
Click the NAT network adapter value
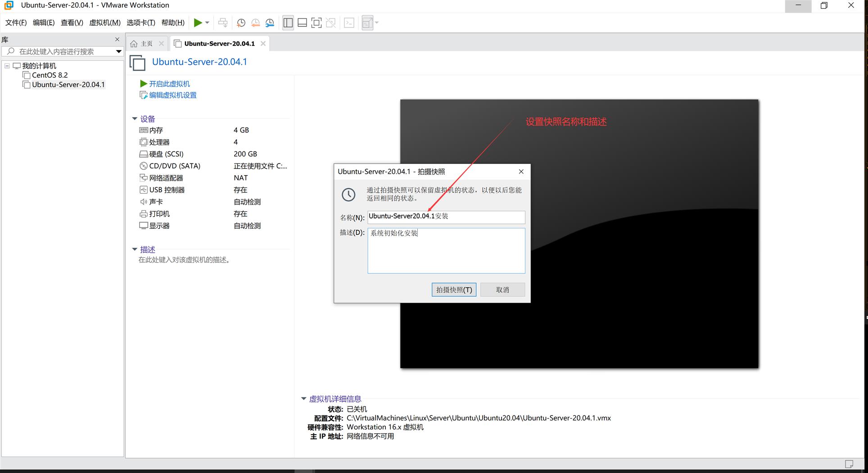241,178
